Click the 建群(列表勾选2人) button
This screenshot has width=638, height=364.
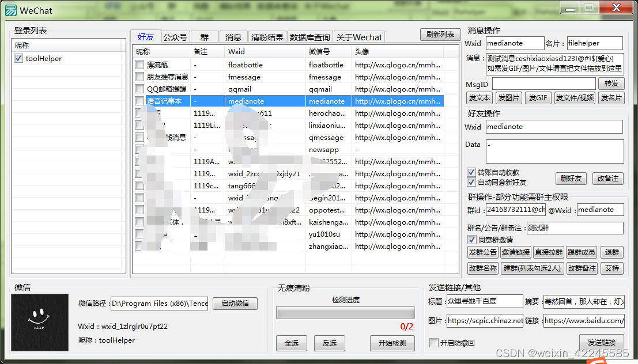pos(532,268)
